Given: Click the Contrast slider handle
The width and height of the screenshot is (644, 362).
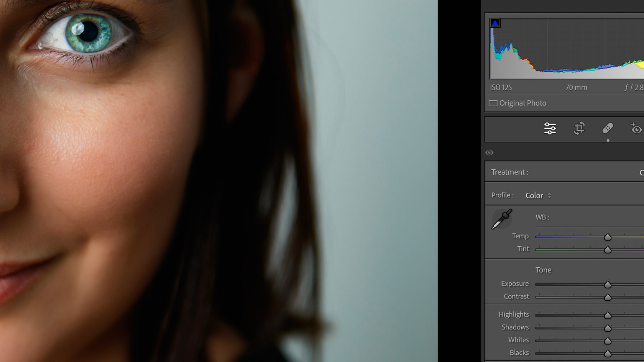Looking at the screenshot, I should (608, 297).
